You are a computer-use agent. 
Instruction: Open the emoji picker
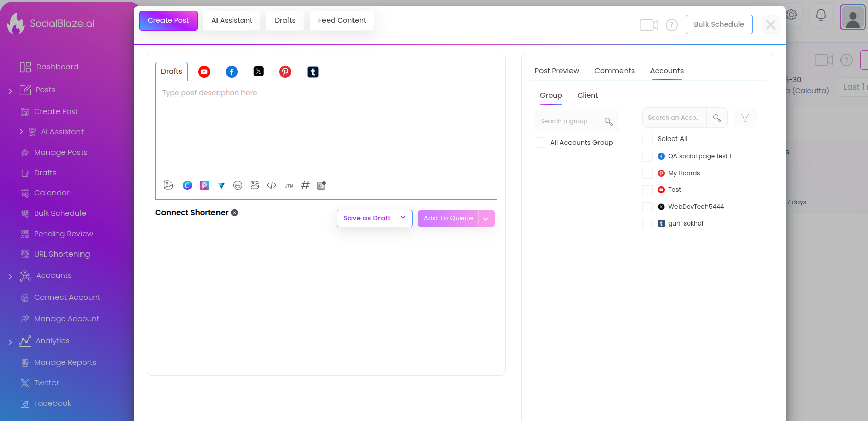point(238,185)
